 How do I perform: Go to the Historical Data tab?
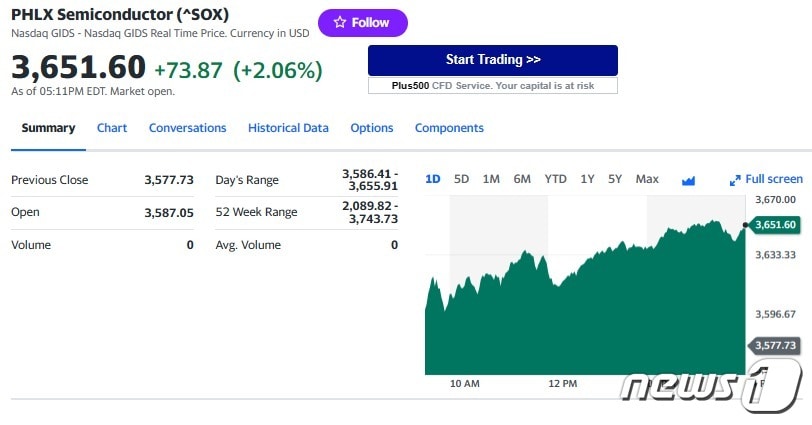288,128
